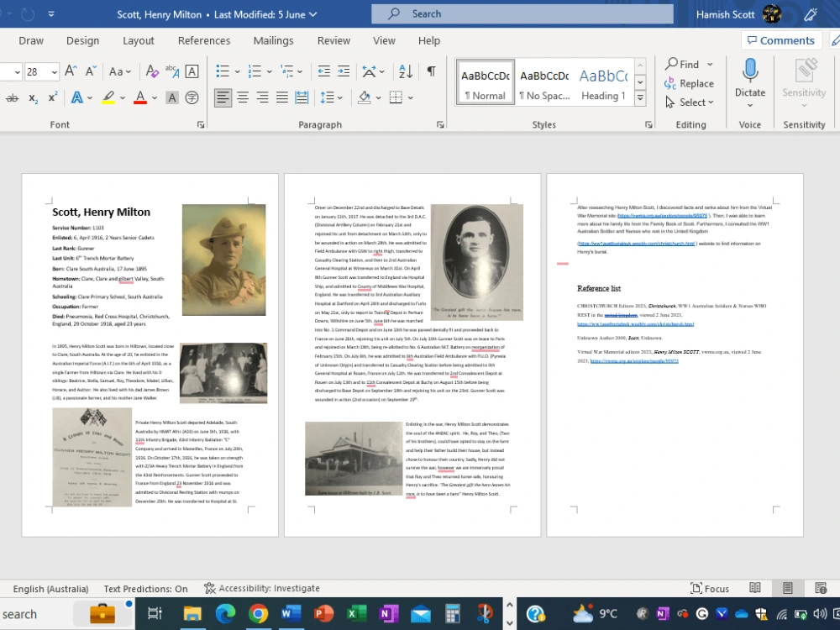Align text right

(262, 97)
